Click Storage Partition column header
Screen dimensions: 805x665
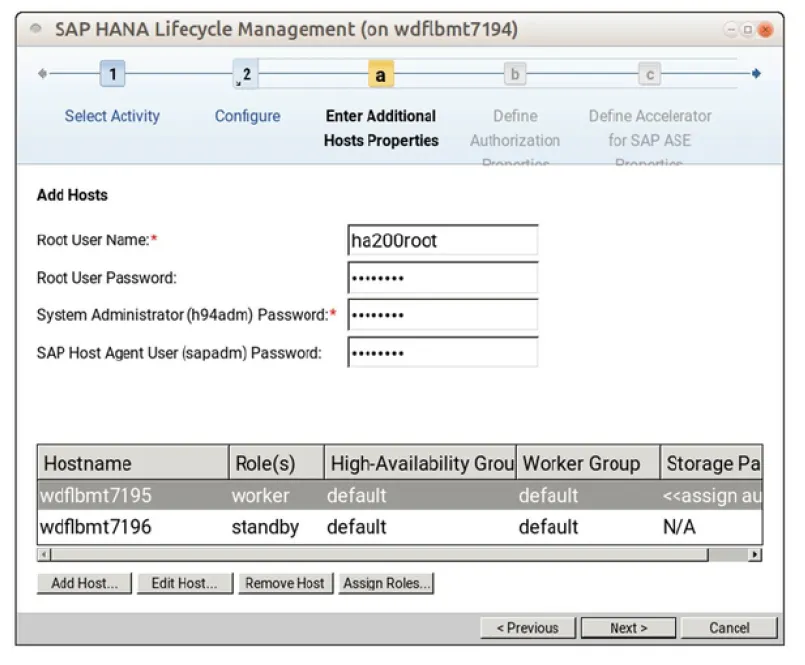(x=712, y=463)
